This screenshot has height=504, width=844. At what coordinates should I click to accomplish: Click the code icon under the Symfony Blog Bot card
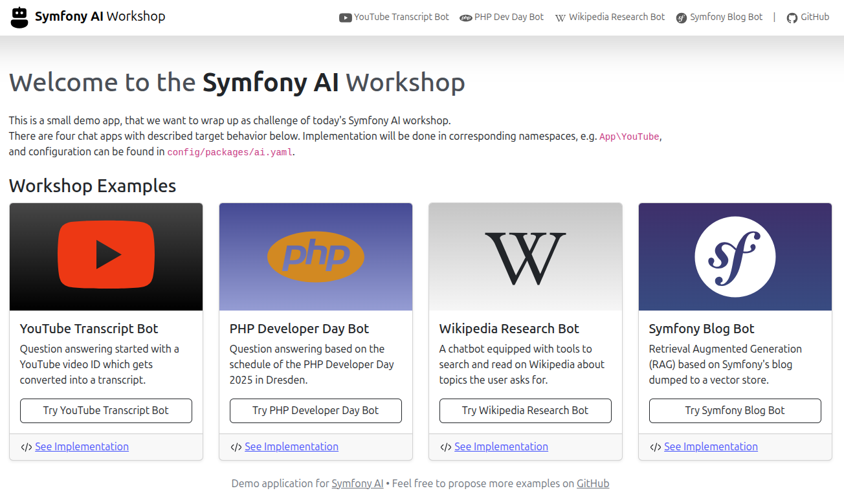[x=654, y=446]
